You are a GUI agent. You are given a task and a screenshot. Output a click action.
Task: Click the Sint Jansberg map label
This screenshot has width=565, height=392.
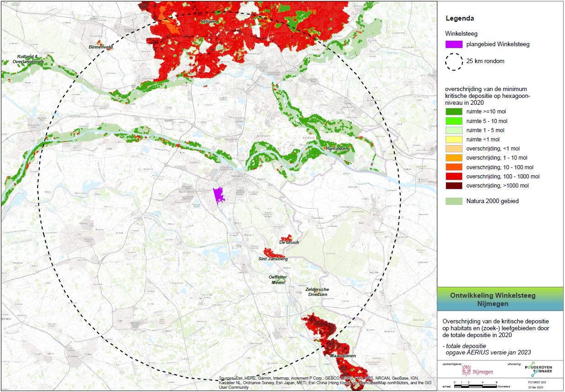(x=273, y=259)
